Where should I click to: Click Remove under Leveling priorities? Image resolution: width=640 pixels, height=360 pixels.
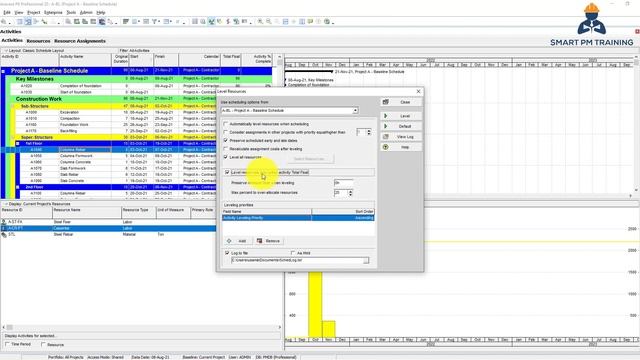point(268,241)
